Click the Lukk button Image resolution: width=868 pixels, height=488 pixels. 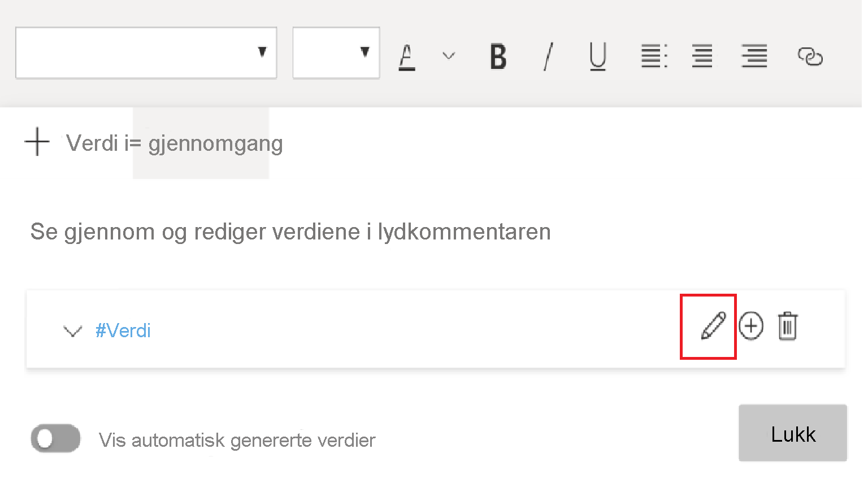point(793,433)
